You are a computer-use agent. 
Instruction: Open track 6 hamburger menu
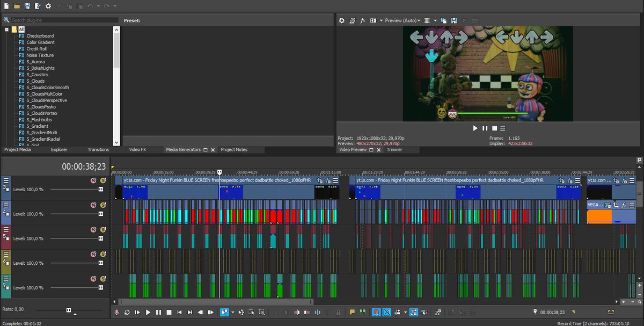click(x=6, y=255)
